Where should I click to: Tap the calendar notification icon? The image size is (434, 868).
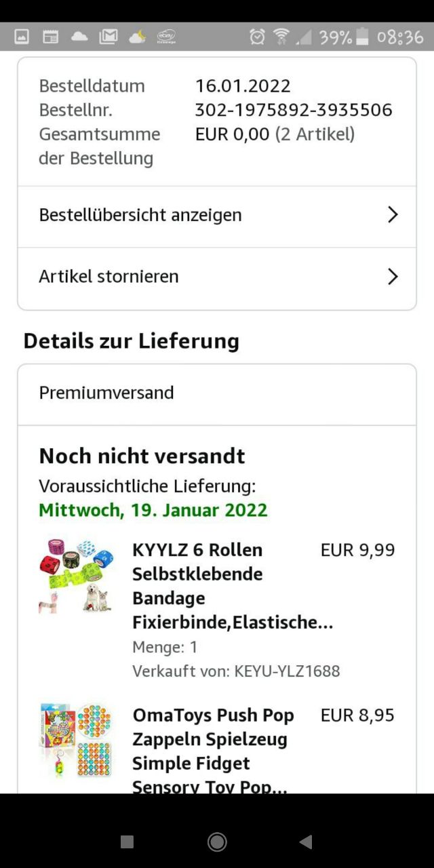[51, 37]
